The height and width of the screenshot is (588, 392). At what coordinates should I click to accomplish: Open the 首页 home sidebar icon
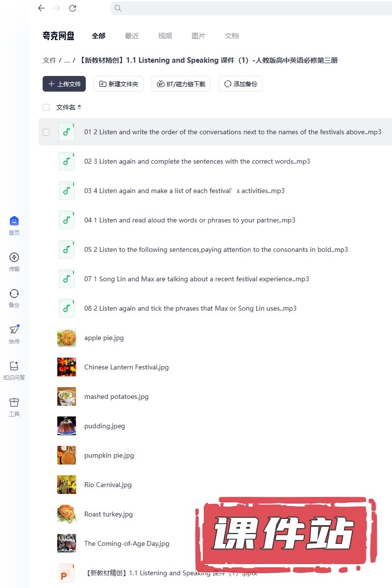(14, 221)
